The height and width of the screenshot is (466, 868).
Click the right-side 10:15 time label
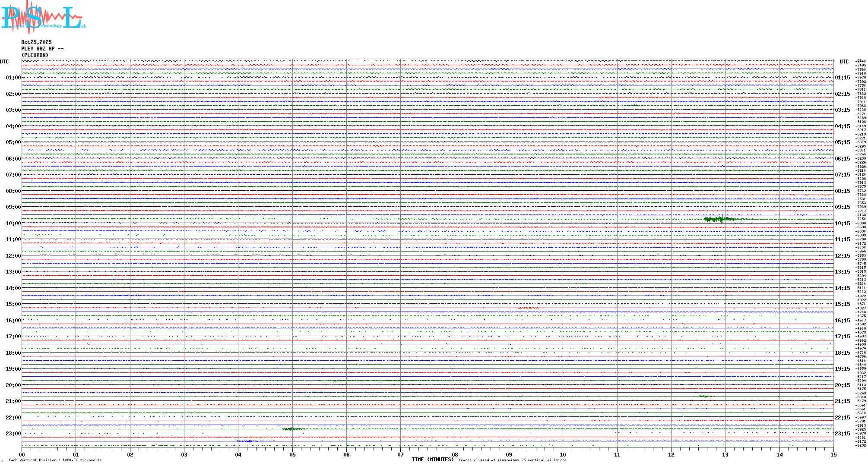pos(842,224)
